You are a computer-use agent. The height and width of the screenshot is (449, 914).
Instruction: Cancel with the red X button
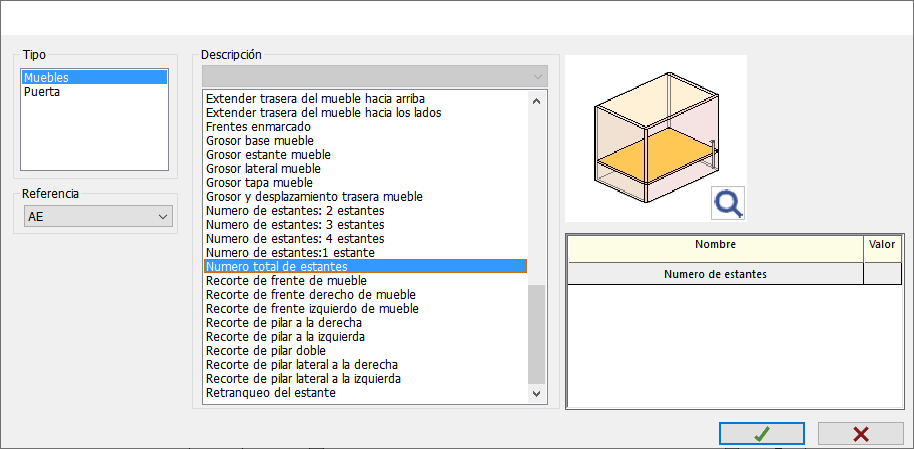coord(861,434)
